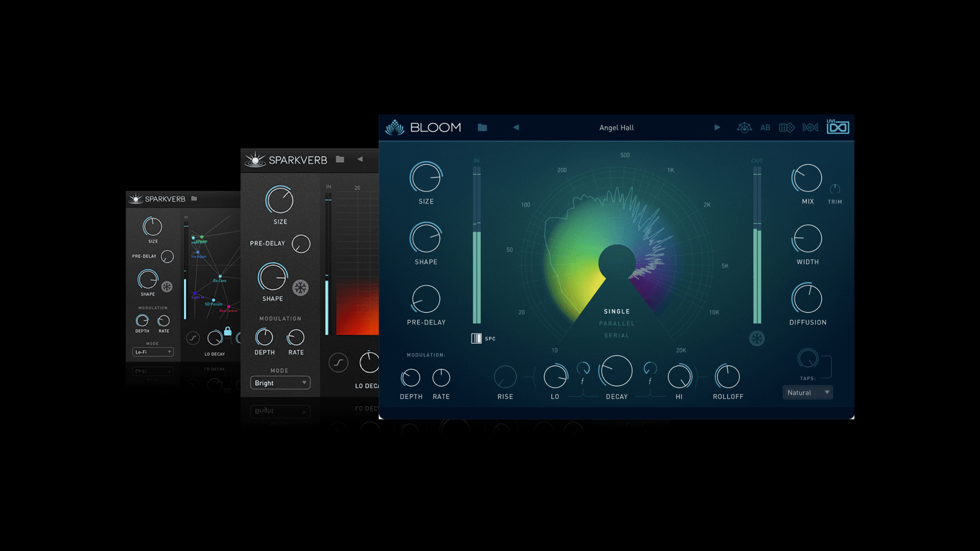Select the PARALLEL mode option
Viewport: 980px width, 551px height.
click(x=617, y=323)
